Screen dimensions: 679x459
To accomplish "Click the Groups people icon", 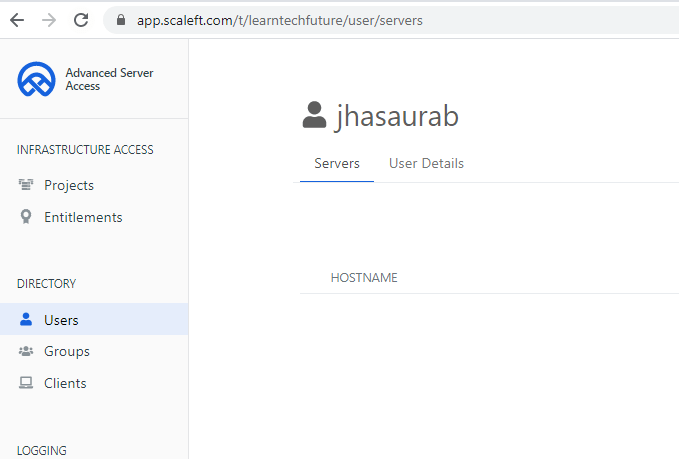I will tap(26, 351).
